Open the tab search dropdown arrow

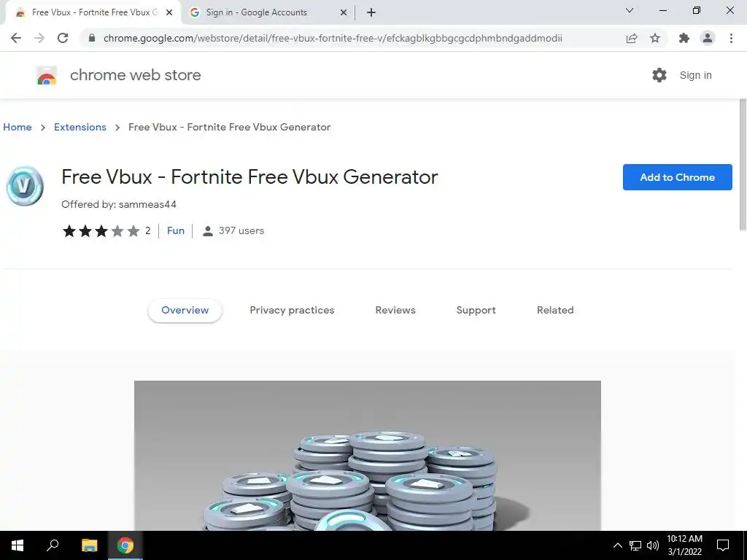click(x=630, y=10)
